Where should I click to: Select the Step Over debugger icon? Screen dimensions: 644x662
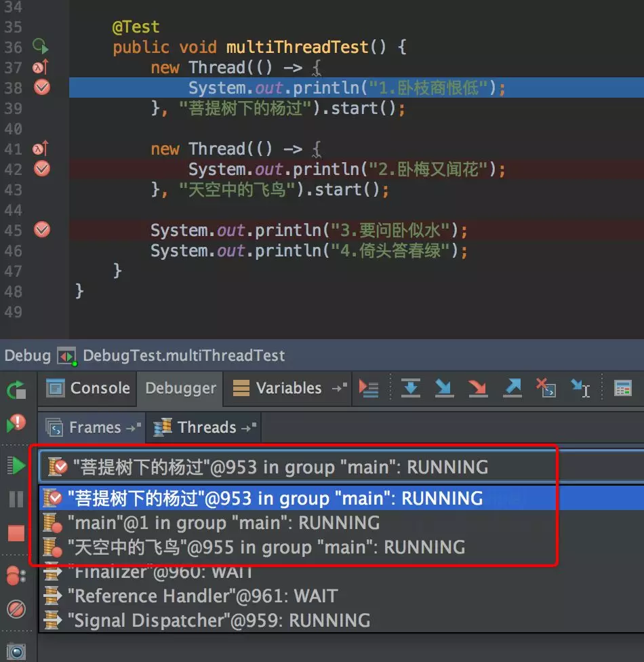[x=410, y=388]
